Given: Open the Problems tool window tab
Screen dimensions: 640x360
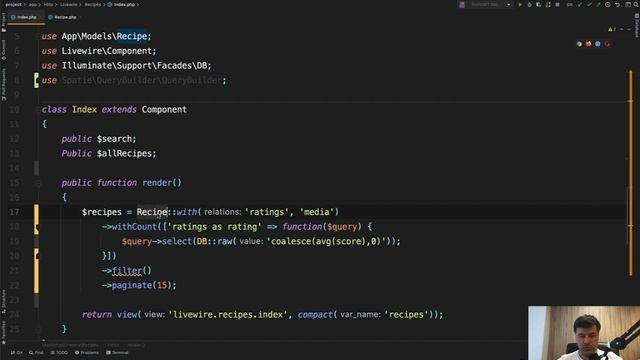Looking at the screenshot, I should (87, 352).
